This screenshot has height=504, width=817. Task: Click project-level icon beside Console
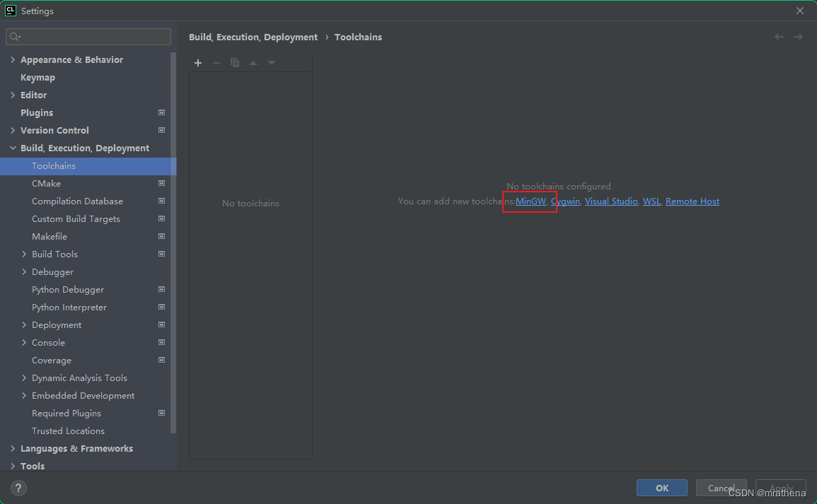(161, 343)
